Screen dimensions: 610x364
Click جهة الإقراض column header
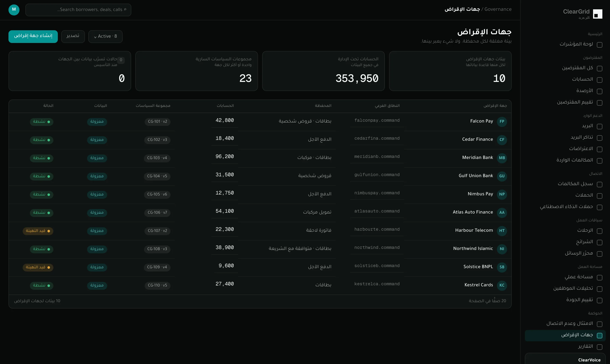click(495, 106)
